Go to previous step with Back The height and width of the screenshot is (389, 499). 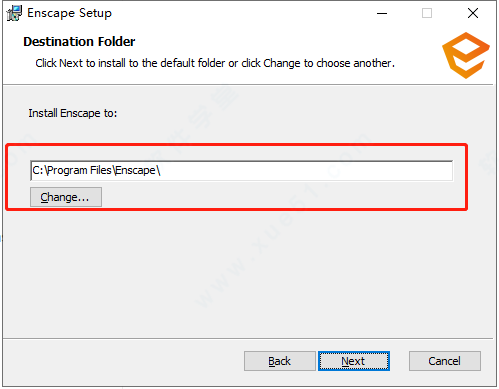280,361
